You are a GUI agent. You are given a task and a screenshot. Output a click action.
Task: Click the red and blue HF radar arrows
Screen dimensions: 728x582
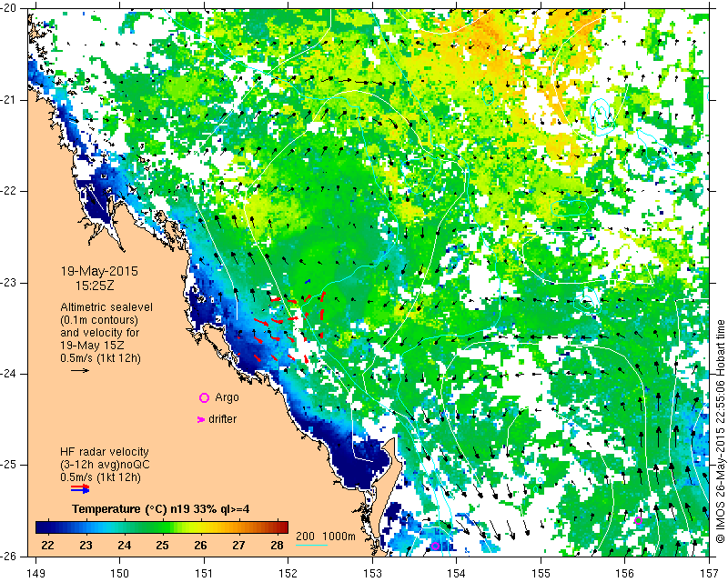coord(80,488)
